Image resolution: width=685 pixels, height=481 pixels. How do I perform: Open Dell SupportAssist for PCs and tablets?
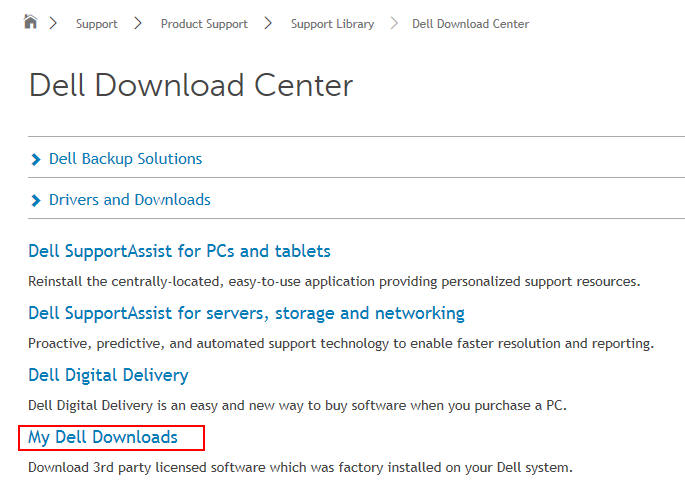[179, 251]
